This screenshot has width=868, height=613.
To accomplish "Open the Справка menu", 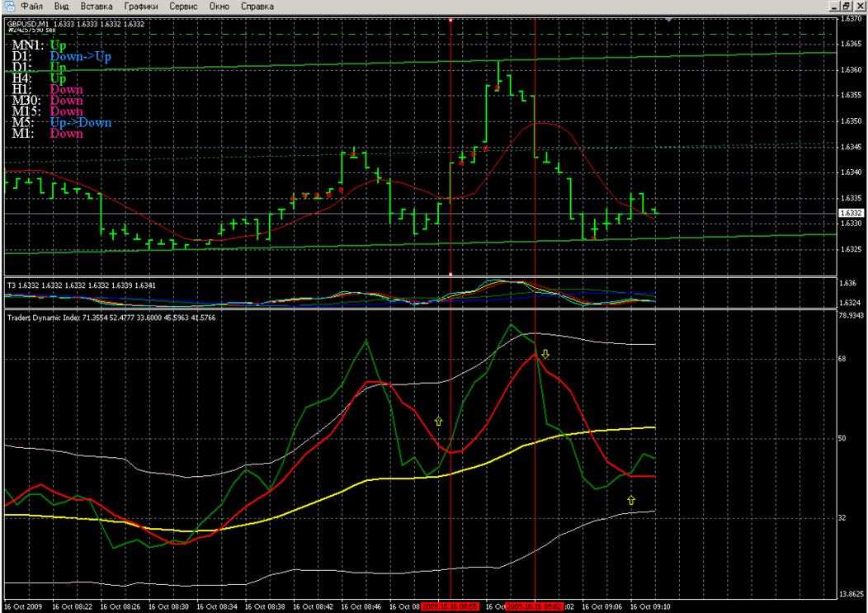I will click(257, 7).
